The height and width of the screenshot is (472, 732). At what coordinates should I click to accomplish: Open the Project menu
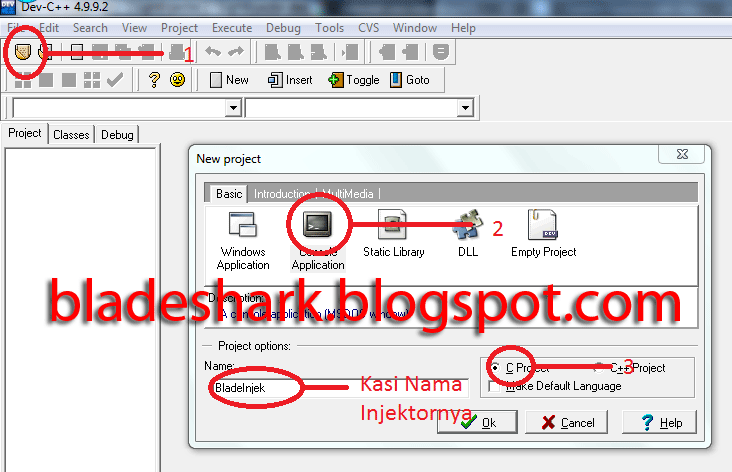click(x=179, y=28)
